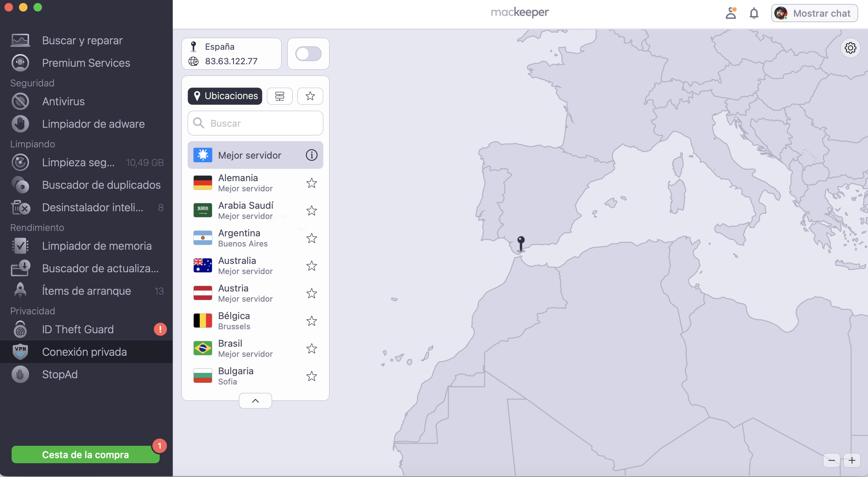Viewport: 868px width, 477px height.
Task: Mark Alemania as a favorite server
Action: point(311,183)
